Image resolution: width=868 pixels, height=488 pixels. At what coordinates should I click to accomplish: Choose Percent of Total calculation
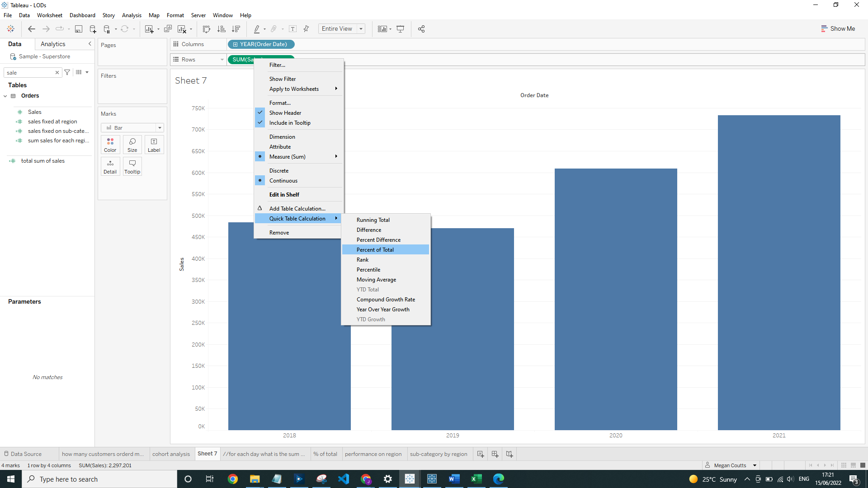[x=375, y=250]
